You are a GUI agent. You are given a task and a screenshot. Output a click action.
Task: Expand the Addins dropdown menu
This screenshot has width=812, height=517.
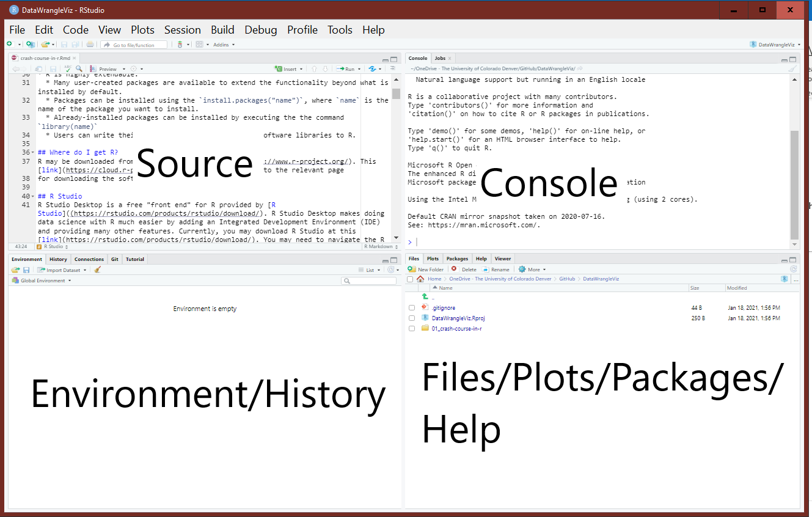[x=222, y=44]
